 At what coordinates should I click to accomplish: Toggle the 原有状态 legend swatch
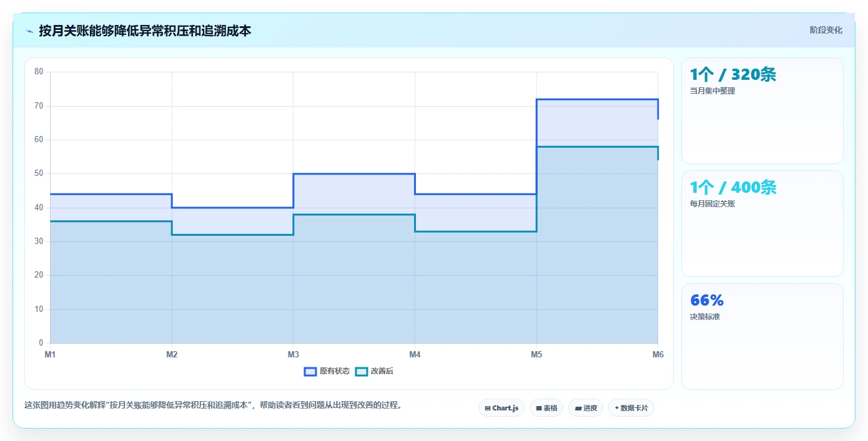tap(310, 371)
